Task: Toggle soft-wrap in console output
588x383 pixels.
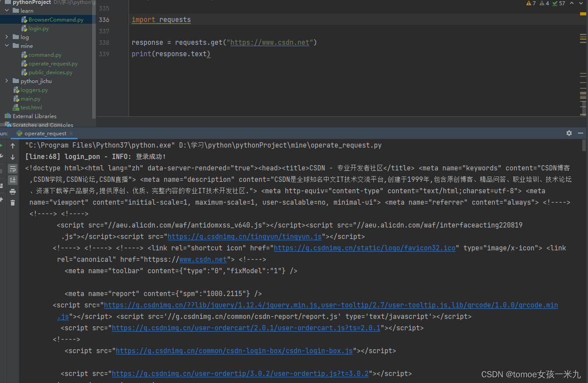Action: click(x=13, y=169)
